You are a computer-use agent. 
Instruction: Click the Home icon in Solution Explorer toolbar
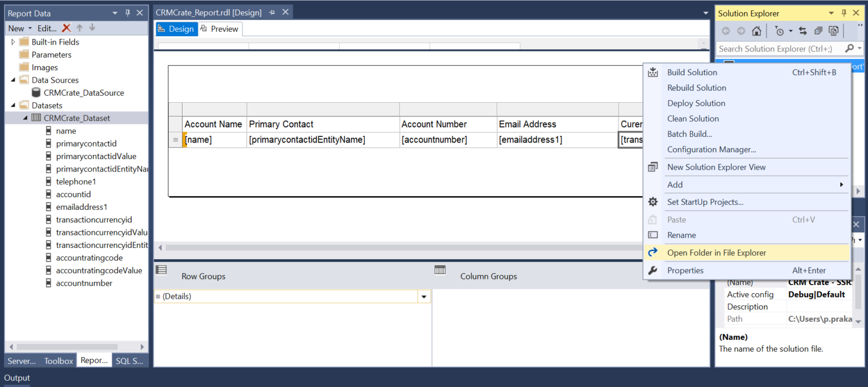click(x=757, y=31)
